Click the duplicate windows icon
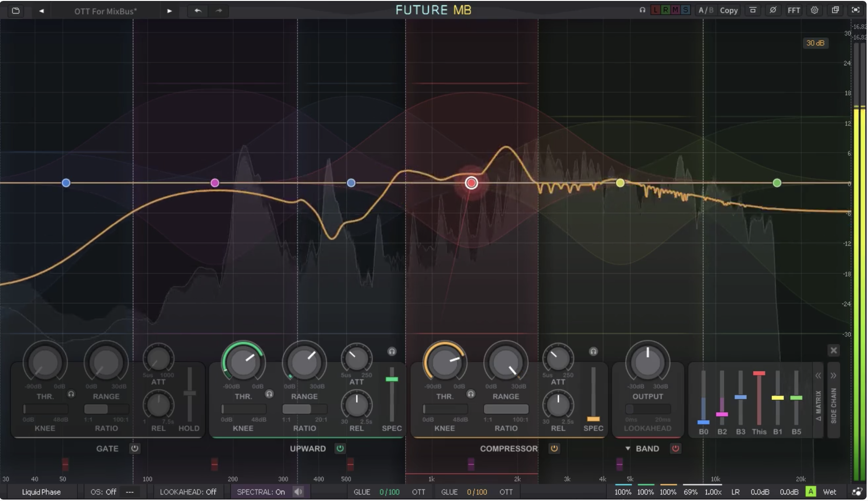Viewport: 868px width, 501px height. [835, 10]
